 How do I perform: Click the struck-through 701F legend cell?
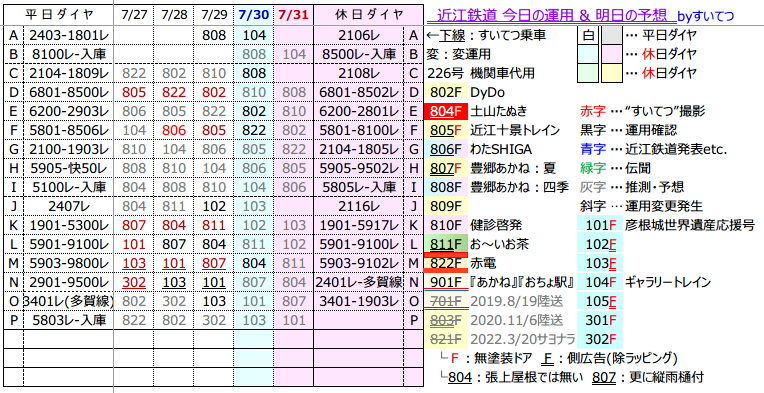coord(446,301)
